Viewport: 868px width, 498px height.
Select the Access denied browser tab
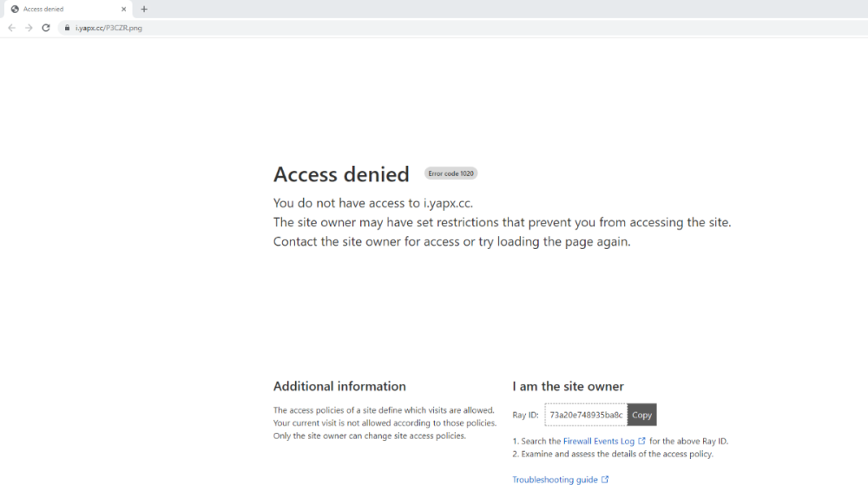pos(61,9)
